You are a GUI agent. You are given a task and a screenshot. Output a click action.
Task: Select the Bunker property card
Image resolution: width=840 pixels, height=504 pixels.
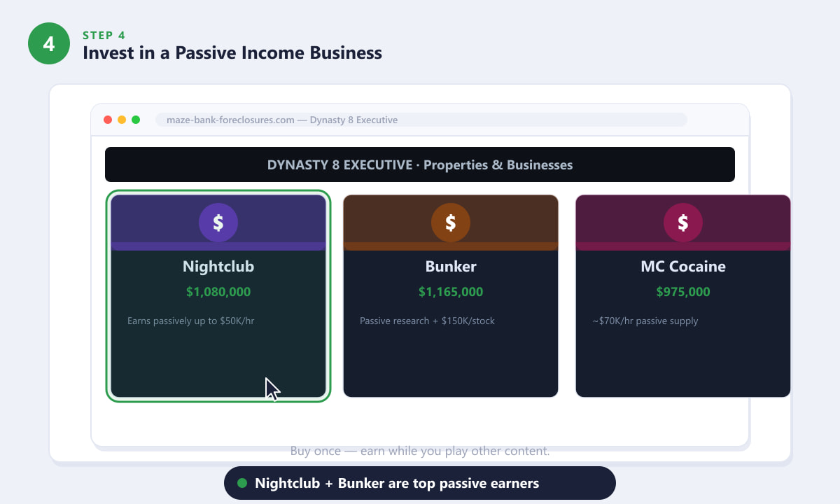click(x=451, y=296)
